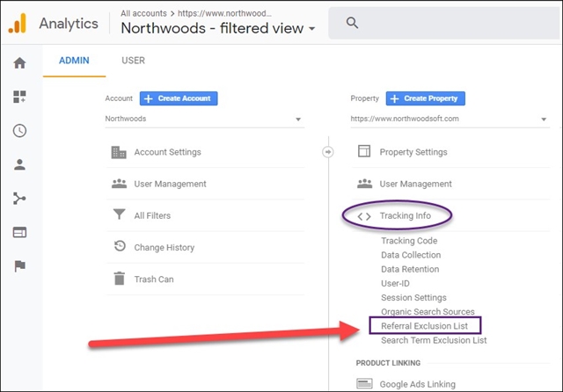The image size is (563, 392).
Task: Click the Analytics product name
Action: 69,24
